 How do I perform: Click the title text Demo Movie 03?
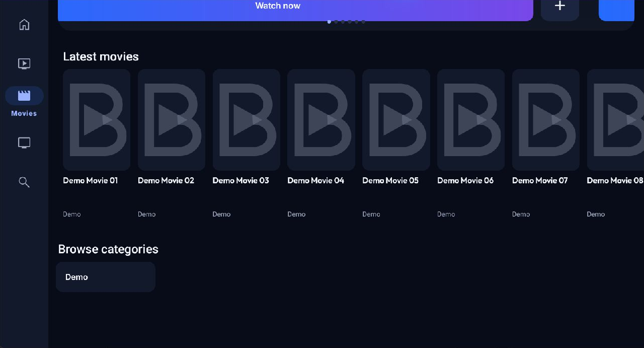pos(241,180)
